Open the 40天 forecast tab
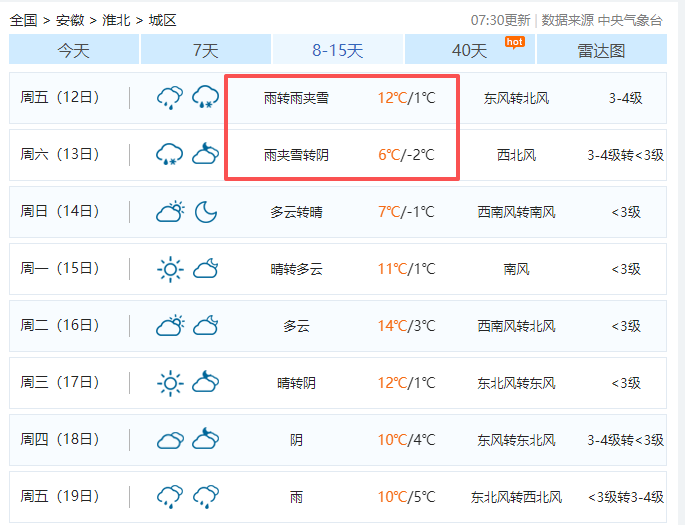Viewport: 685px width, 525px height. (470, 50)
